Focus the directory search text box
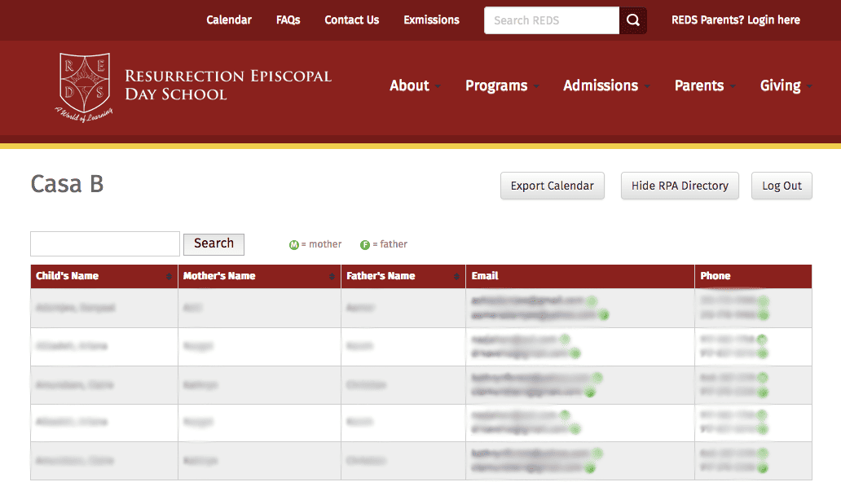The image size is (841, 504). click(105, 244)
